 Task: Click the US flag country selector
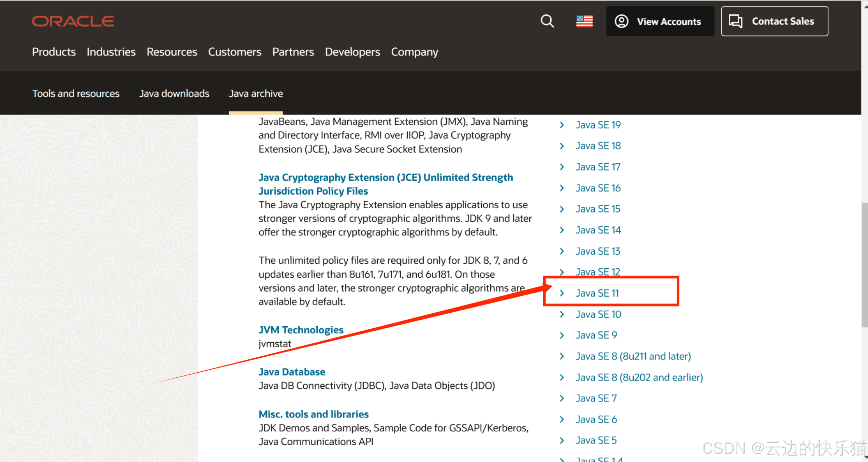tap(584, 21)
